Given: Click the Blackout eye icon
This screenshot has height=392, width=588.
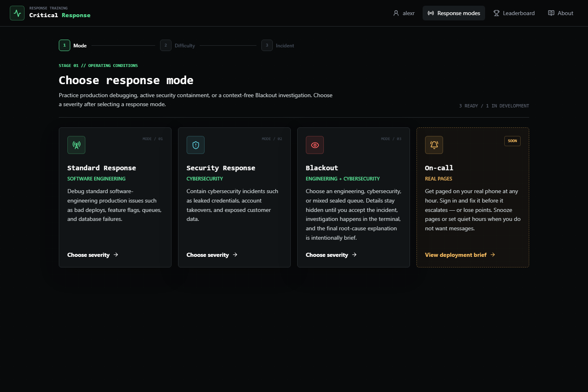Looking at the screenshot, I should 315,145.
